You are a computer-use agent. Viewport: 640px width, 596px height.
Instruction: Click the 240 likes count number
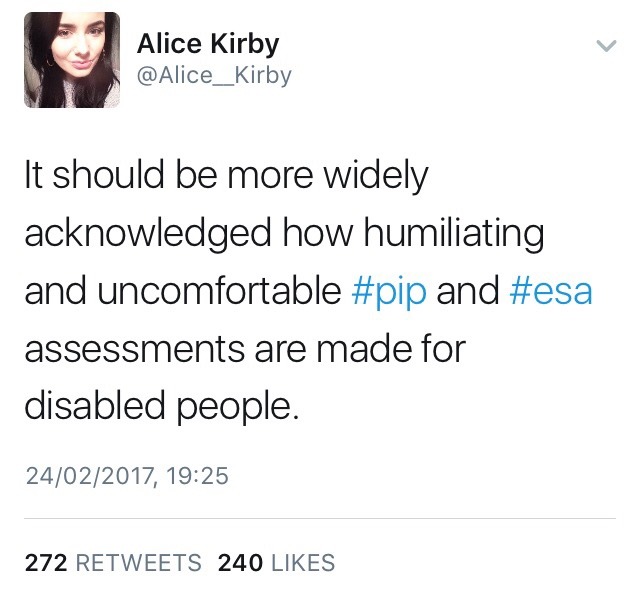coord(240,563)
